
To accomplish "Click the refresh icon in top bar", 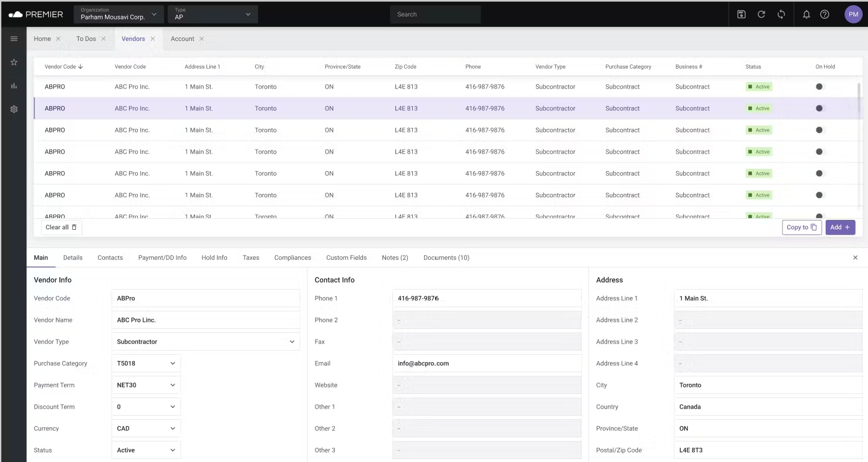I will point(761,14).
